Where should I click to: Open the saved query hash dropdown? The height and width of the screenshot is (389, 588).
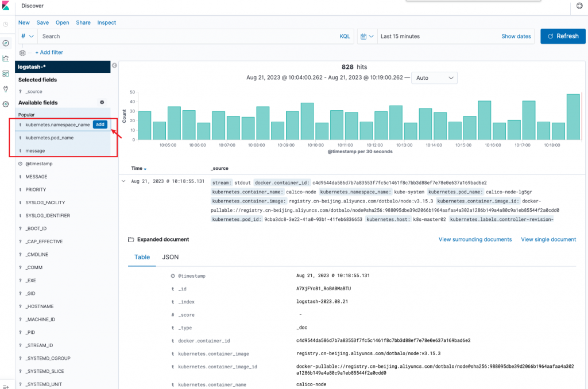[28, 36]
